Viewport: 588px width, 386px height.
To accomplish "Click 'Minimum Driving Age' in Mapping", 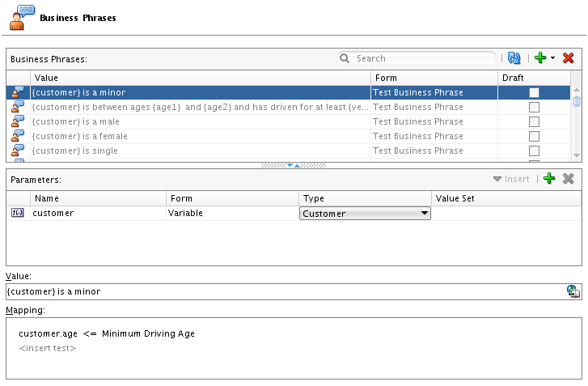I will tap(148, 333).
